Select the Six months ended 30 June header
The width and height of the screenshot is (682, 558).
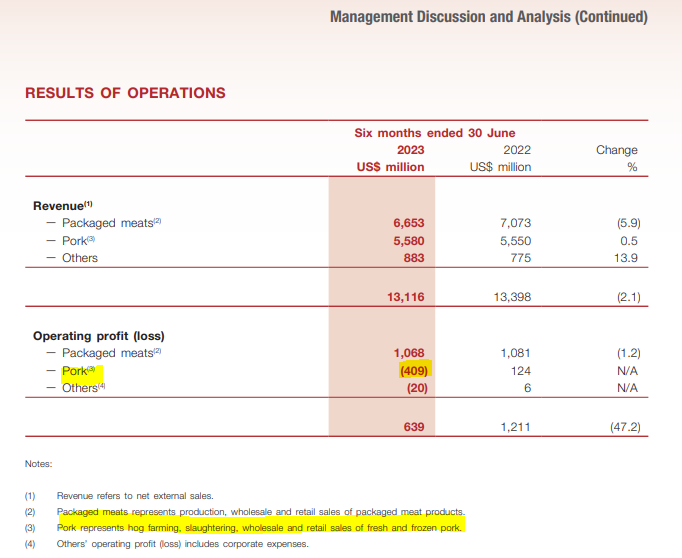pyautogui.click(x=435, y=132)
